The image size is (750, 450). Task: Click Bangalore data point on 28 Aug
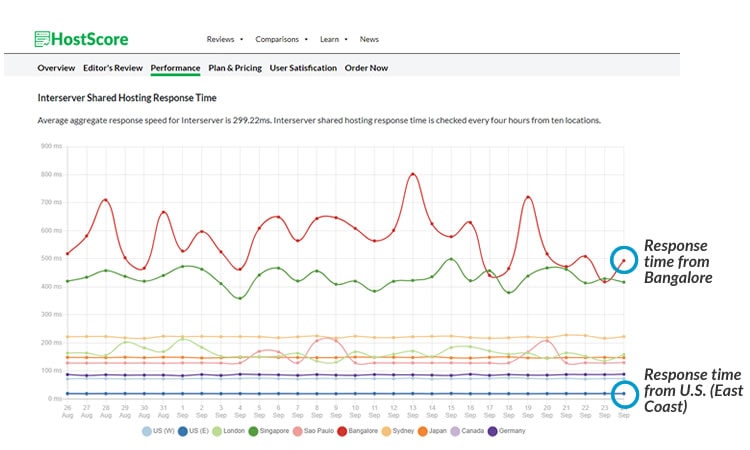click(106, 199)
